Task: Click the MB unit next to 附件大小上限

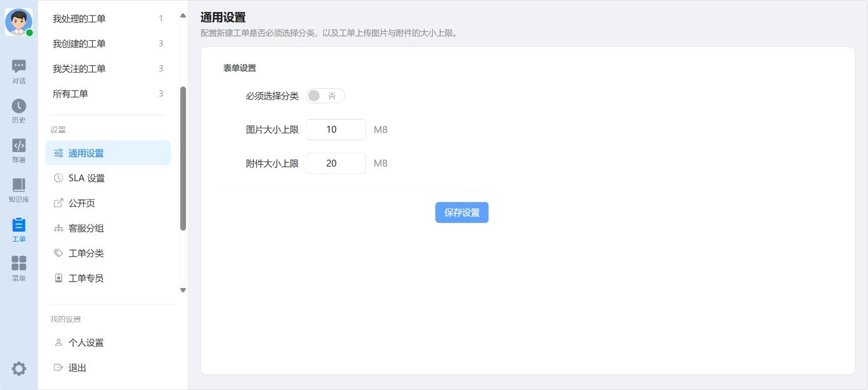Action: click(x=381, y=163)
